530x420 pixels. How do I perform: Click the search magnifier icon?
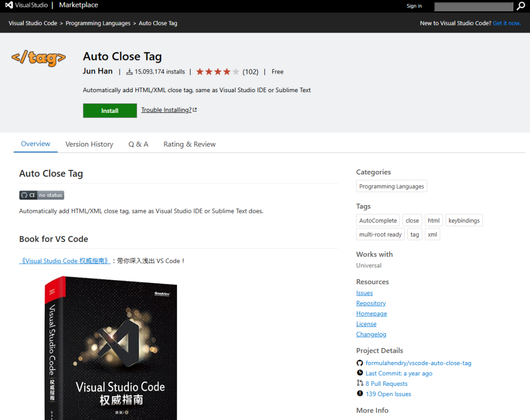(x=521, y=6)
